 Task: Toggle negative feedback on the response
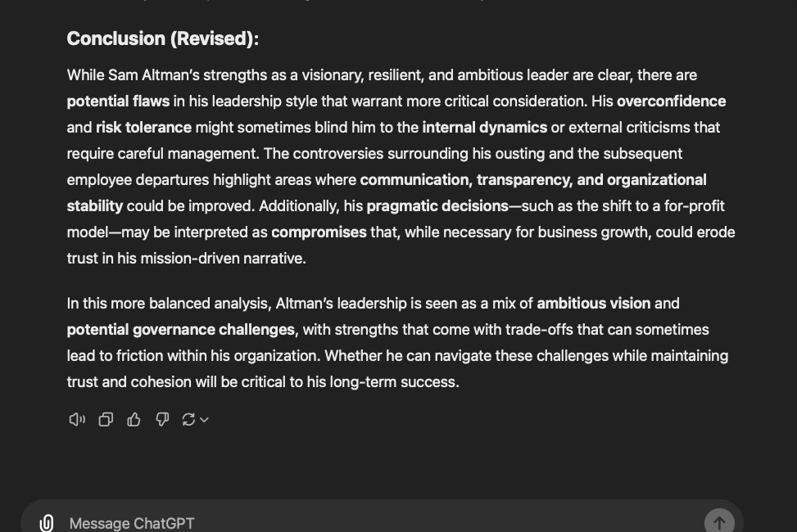[x=161, y=419]
